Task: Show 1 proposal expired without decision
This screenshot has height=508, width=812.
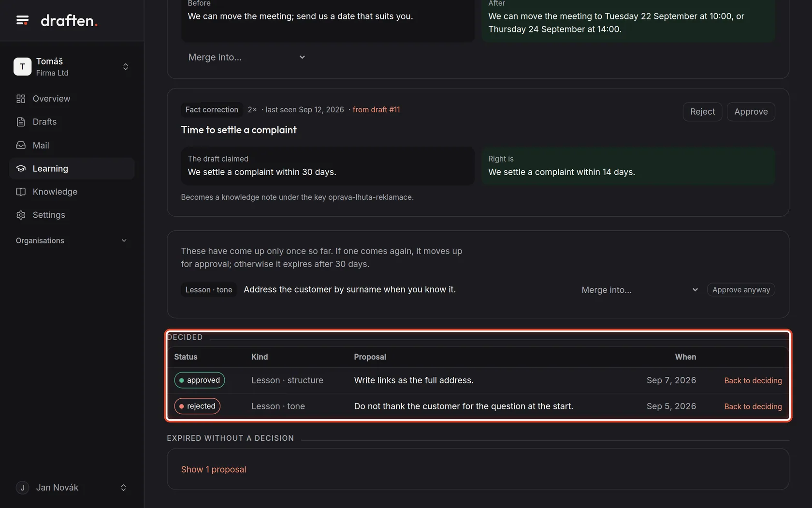Action: click(x=214, y=469)
